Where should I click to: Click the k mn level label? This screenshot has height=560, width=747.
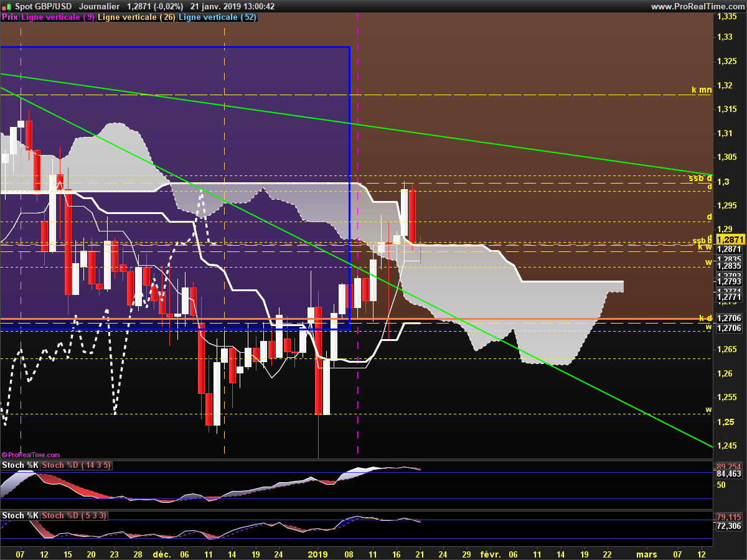(702, 90)
